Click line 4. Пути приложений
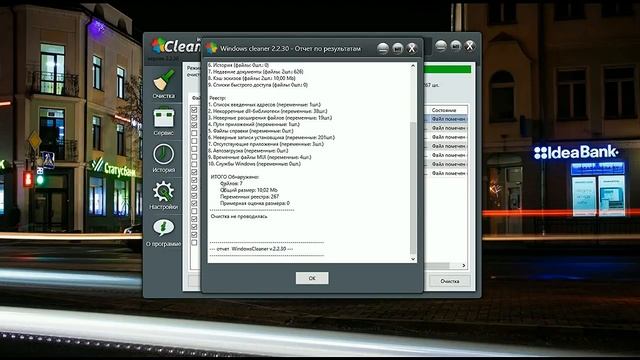The height and width of the screenshot is (360, 640). click(254, 124)
